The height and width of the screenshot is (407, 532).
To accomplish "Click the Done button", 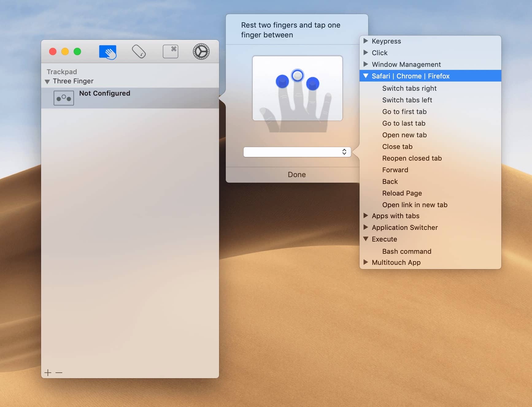I will pyautogui.click(x=297, y=175).
